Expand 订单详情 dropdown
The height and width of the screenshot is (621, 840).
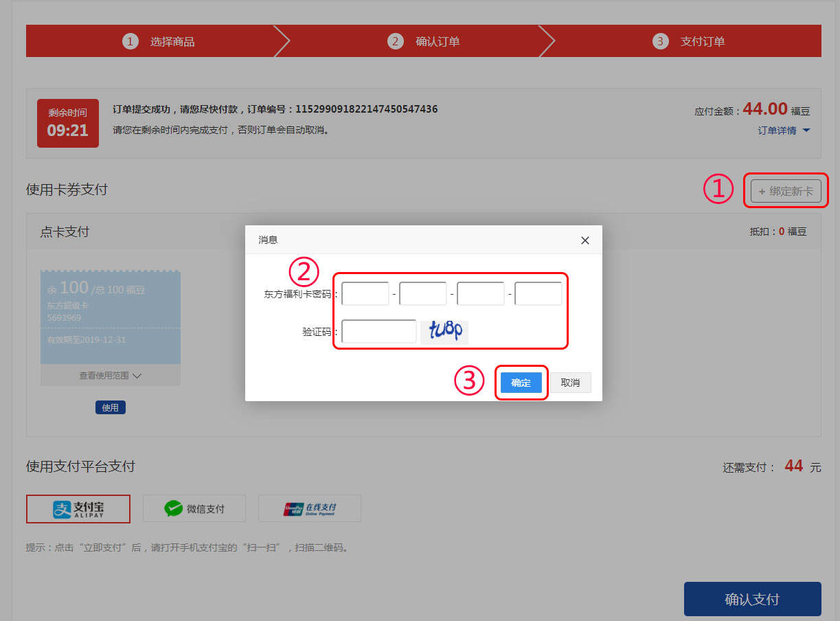784,131
